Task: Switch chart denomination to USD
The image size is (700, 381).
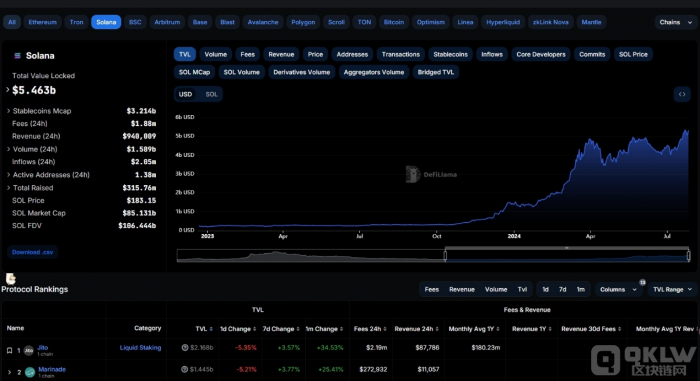Action: (185, 94)
